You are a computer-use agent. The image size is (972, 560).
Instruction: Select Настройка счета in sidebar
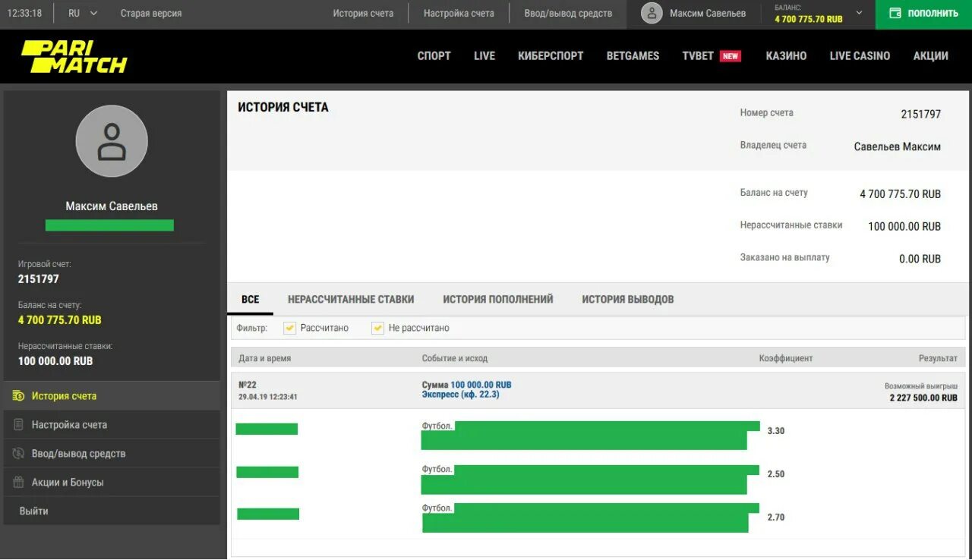(112, 425)
